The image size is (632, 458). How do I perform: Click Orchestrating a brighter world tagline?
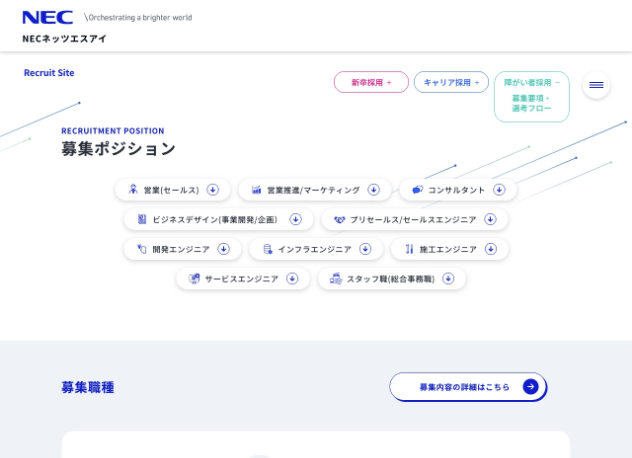[138, 18]
